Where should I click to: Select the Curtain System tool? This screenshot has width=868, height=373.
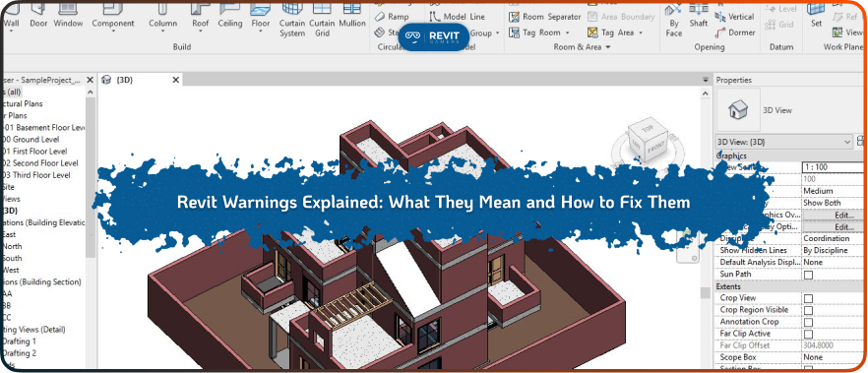291,20
